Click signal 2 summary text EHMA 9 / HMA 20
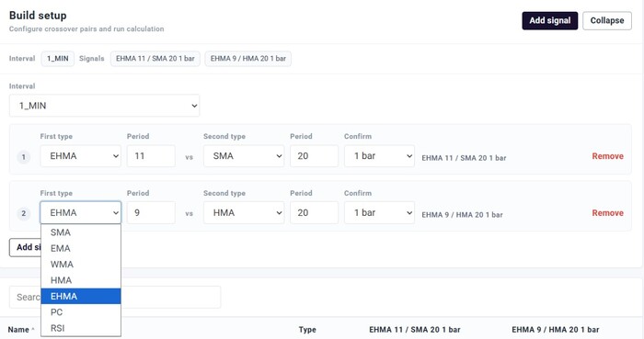Screen dimensions: 644x339 tap(462, 214)
